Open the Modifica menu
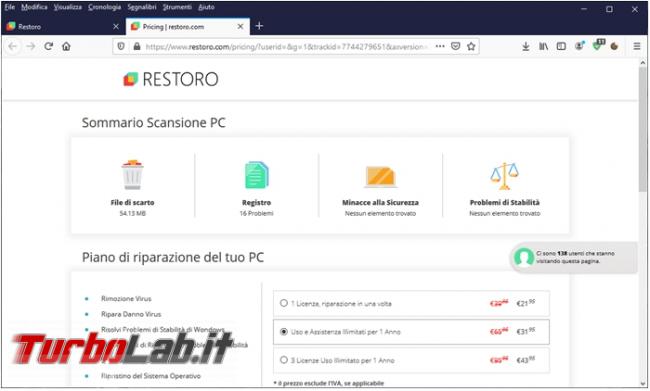The height and width of the screenshot is (391, 650). [x=34, y=7]
